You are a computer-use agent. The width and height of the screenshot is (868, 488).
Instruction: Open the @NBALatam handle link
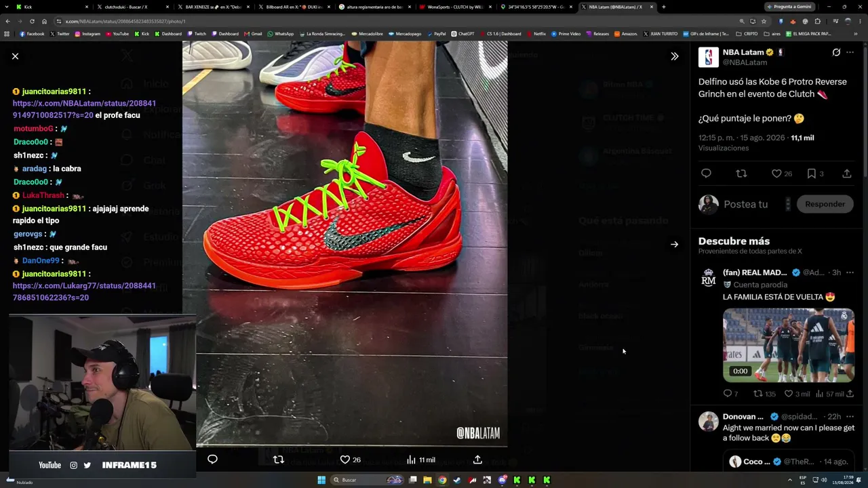point(745,62)
